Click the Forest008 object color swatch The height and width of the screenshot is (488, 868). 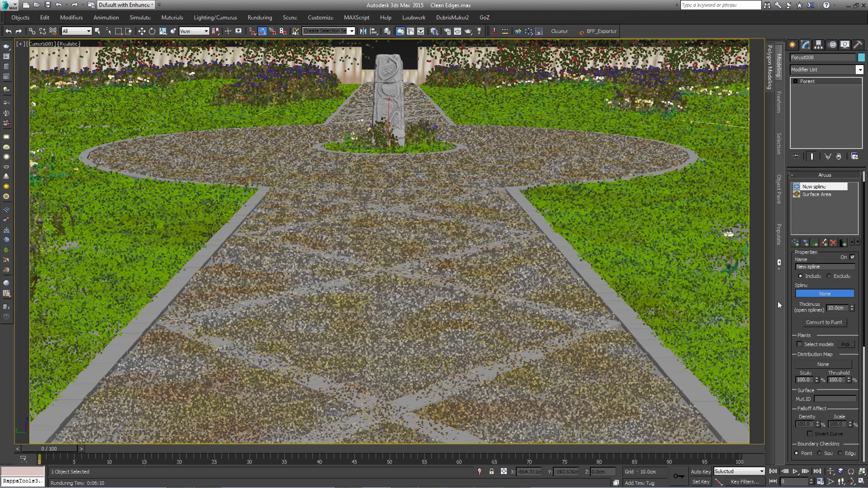pos(861,57)
